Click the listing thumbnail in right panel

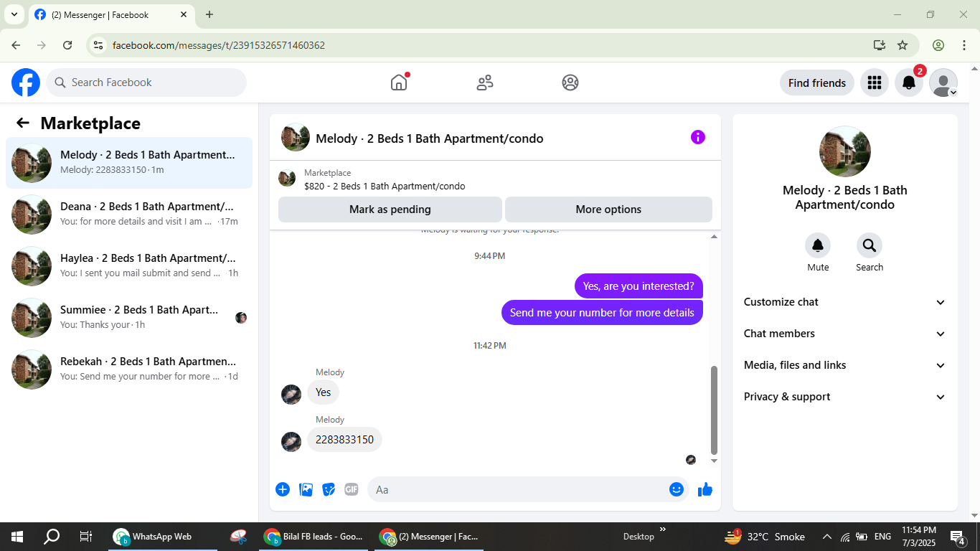(x=845, y=151)
